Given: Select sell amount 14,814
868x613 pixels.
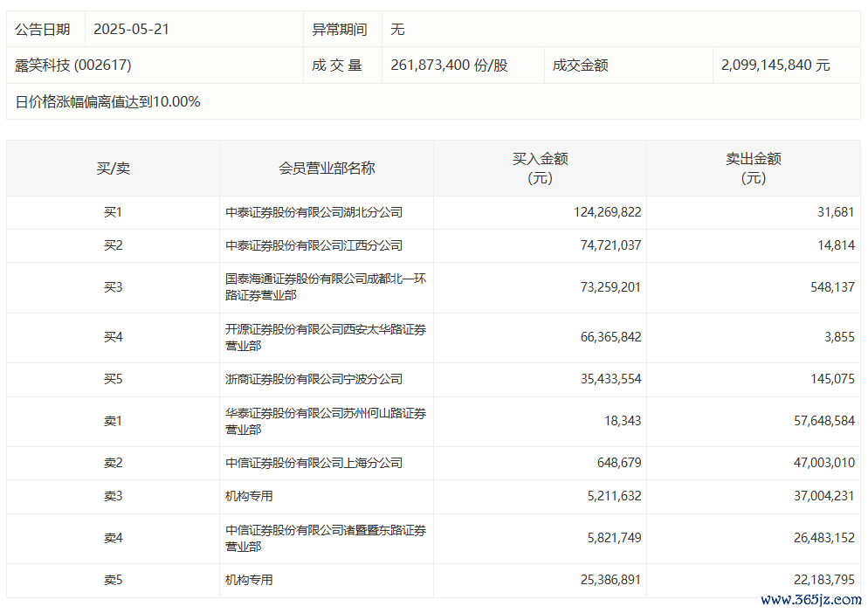Looking at the screenshot, I should pos(836,245).
